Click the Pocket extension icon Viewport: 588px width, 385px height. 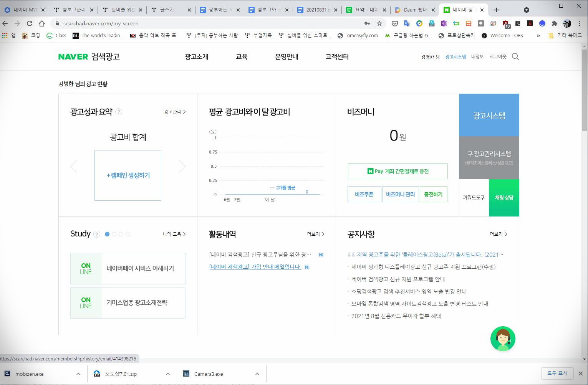[394, 23]
